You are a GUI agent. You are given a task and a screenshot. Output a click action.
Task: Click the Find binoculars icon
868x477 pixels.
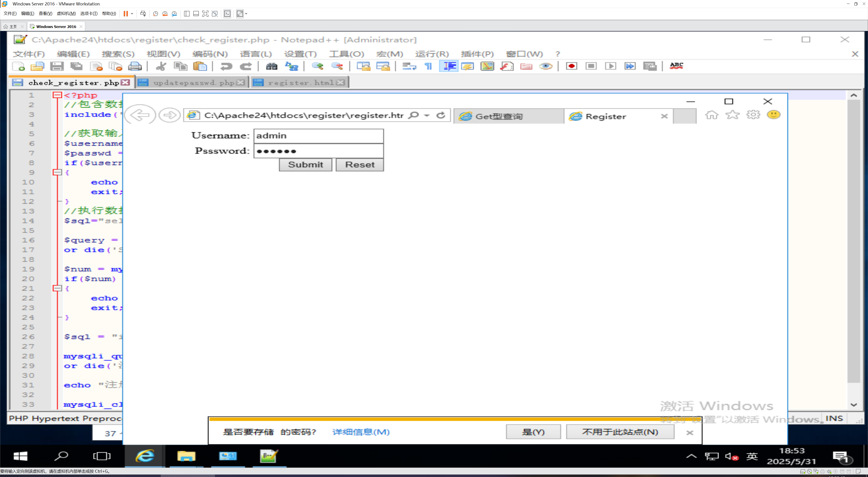tap(271, 66)
